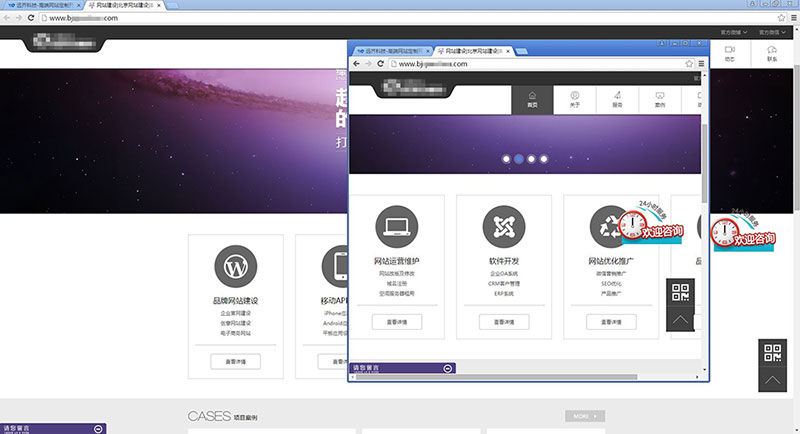Close the first tab in the front window
Image resolution: width=800 pixels, height=434 pixels.
coord(428,51)
